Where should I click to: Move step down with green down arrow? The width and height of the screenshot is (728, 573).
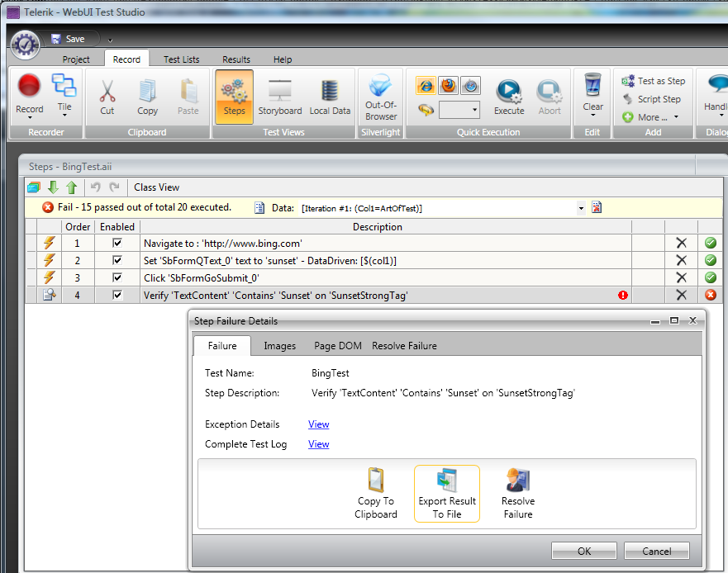(53, 187)
